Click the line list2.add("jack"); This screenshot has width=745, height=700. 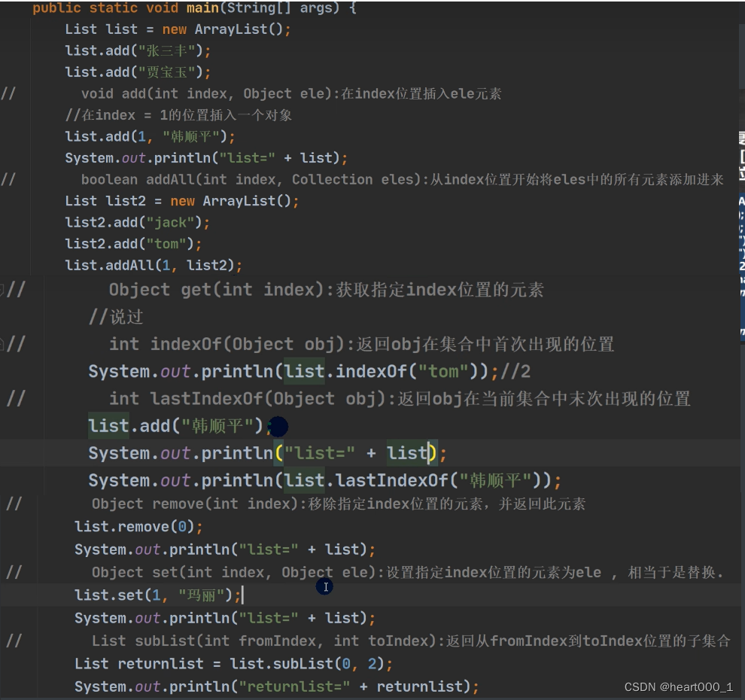(x=137, y=222)
